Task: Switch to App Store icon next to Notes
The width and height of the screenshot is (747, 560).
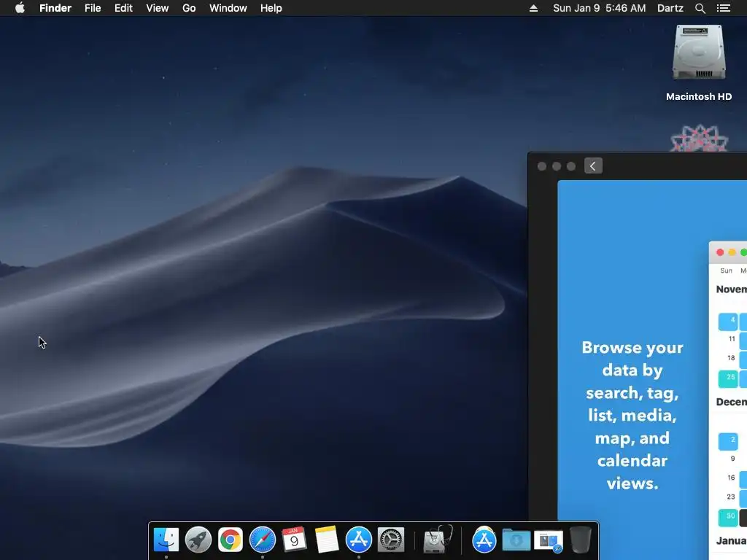Action: coord(359,540)
